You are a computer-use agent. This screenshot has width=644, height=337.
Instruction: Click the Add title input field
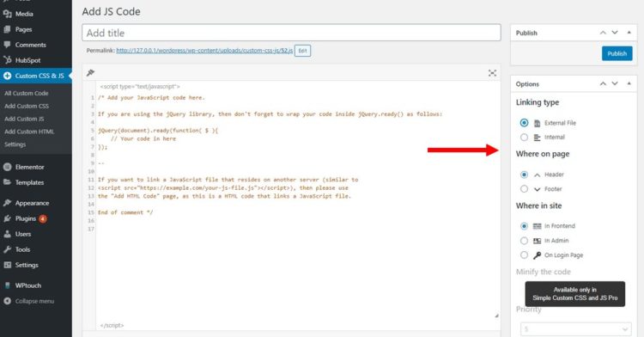(291, 33)
